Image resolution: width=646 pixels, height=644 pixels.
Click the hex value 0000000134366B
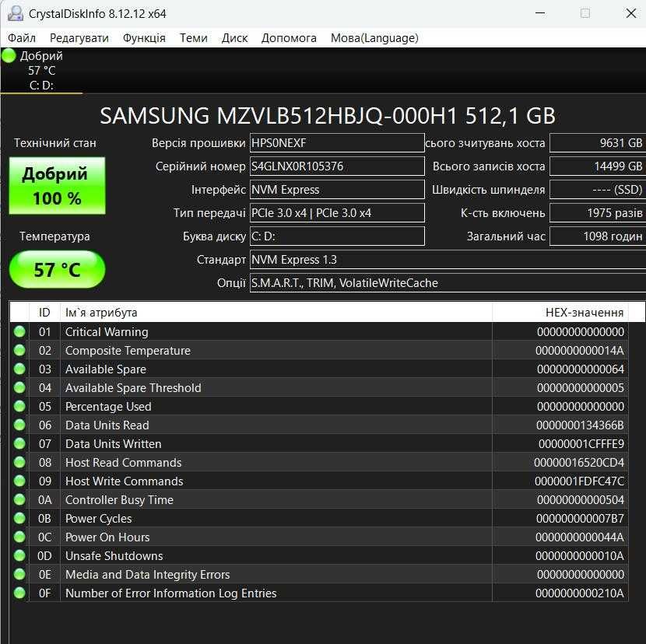(x=580, y=425)
